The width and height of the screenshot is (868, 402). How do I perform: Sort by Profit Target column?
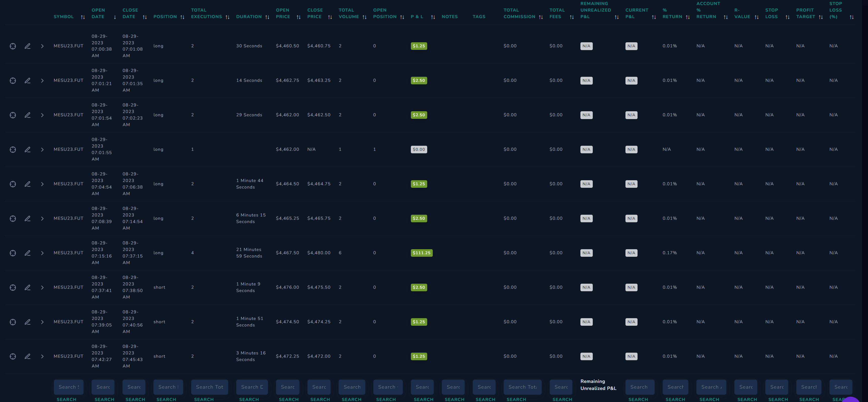(821, 17)
